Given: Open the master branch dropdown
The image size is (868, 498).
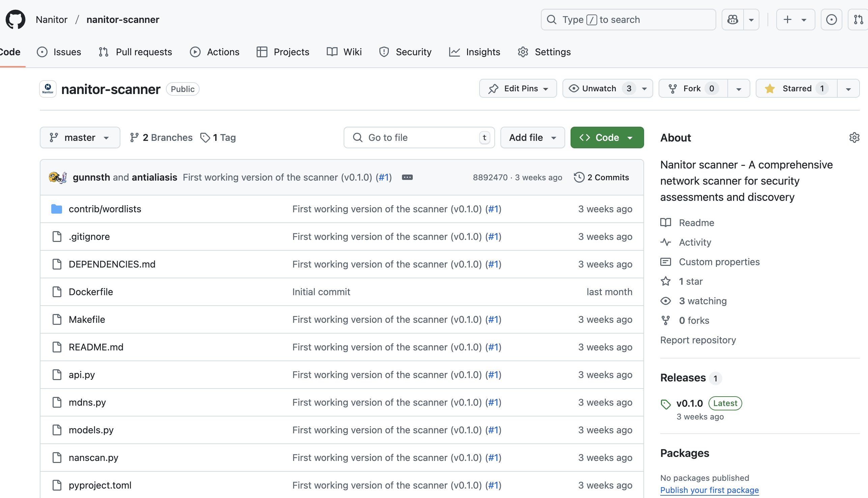Looking at the screenshot, I should pos(80,137).
